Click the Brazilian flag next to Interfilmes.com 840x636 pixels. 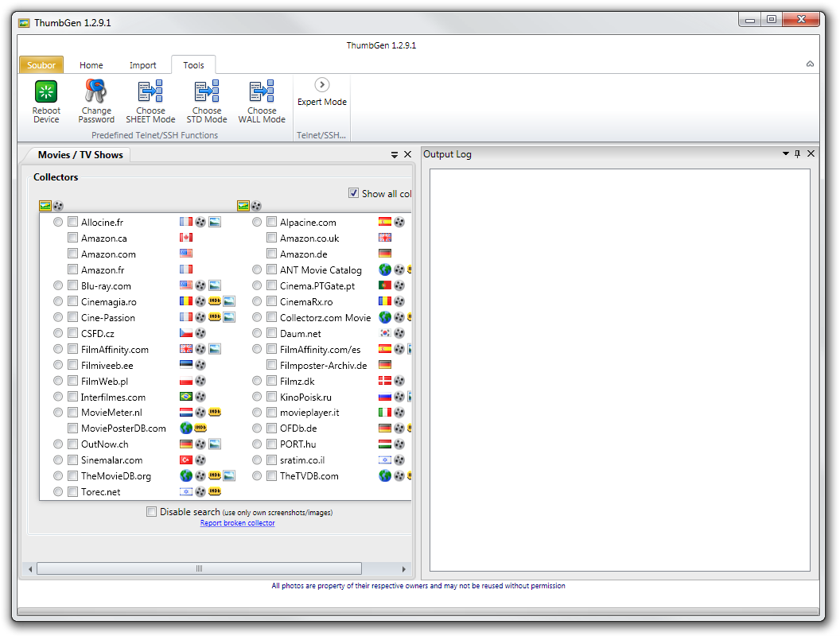[186, 397]
